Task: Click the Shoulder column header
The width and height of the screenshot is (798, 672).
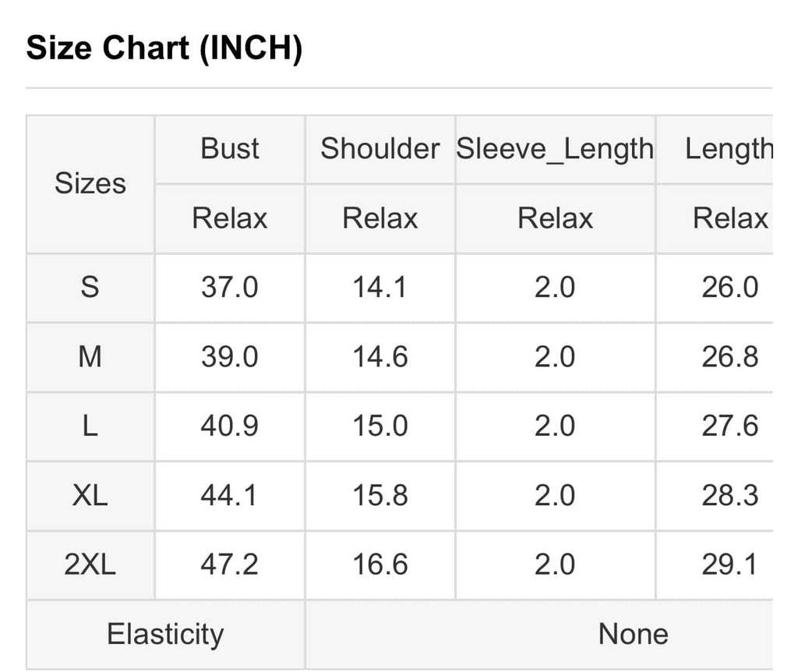Action: coord(380,149)
